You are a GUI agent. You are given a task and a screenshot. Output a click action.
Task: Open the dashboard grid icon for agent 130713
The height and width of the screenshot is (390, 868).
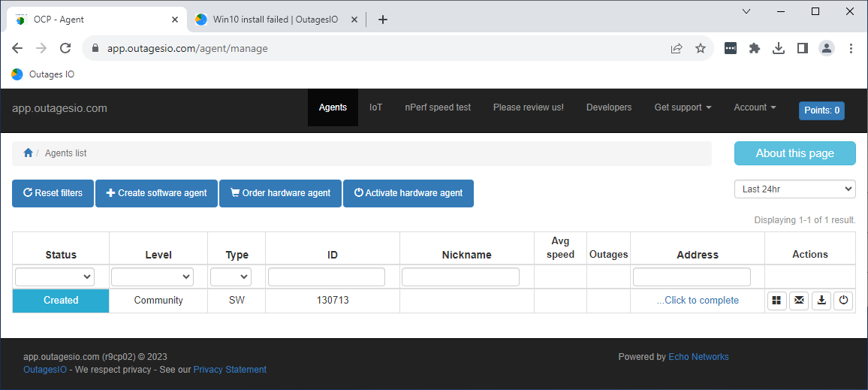776,301
